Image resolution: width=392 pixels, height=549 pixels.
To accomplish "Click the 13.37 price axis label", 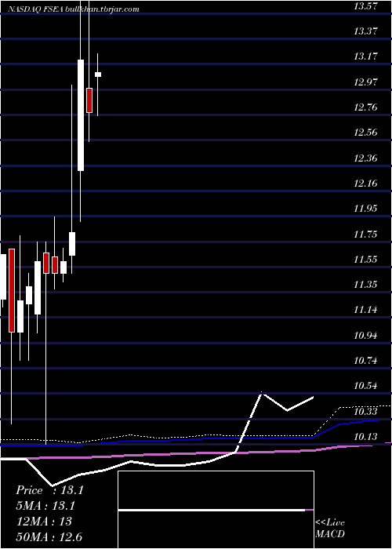I will pos(365,31).
